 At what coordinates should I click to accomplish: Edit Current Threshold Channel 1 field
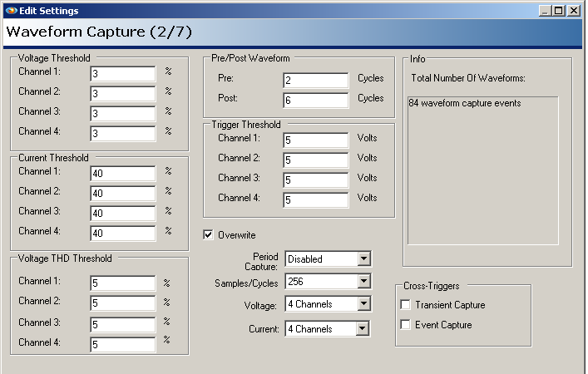pos(122,173)
